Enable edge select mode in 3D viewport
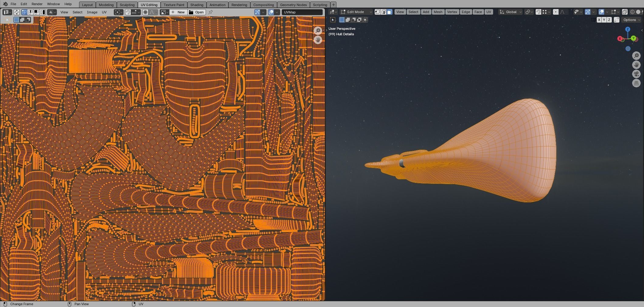 [384, 12]
